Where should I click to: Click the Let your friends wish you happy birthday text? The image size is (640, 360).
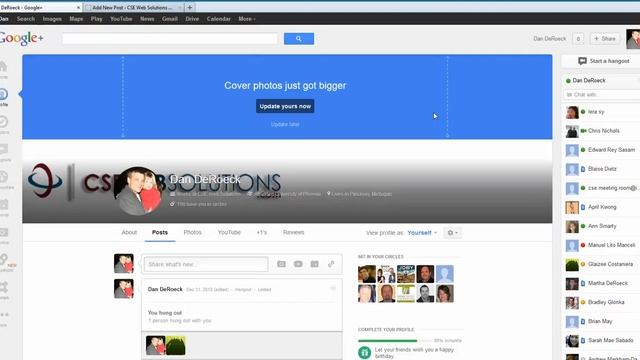coord(414,353)
